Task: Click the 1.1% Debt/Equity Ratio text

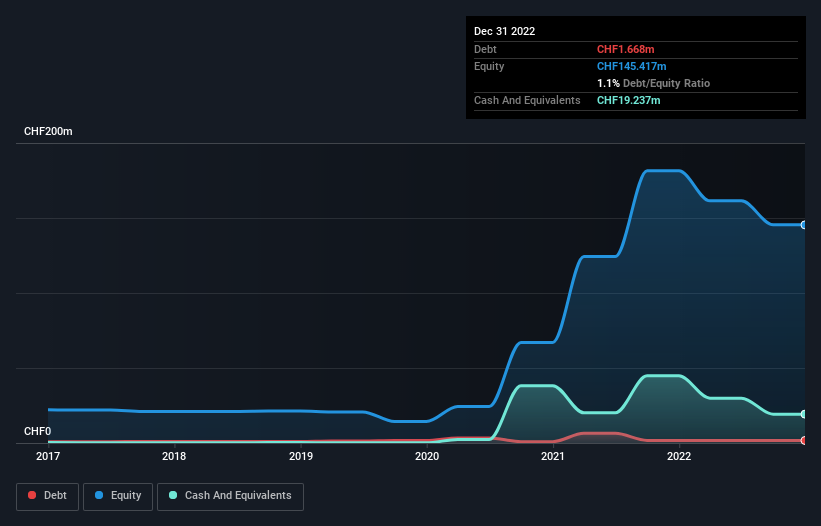Action: 653,83
